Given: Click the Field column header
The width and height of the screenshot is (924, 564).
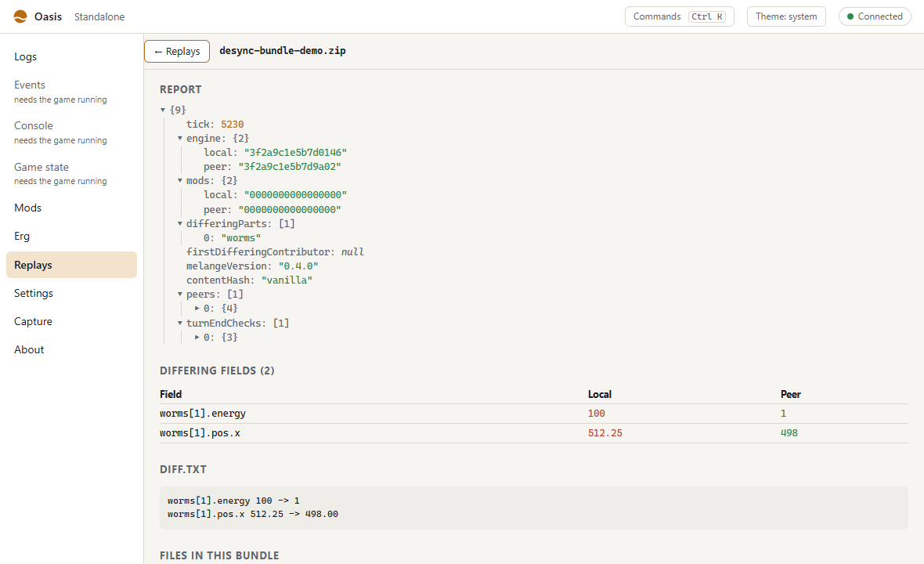Looking at the screenshot, I should (171, 394).
